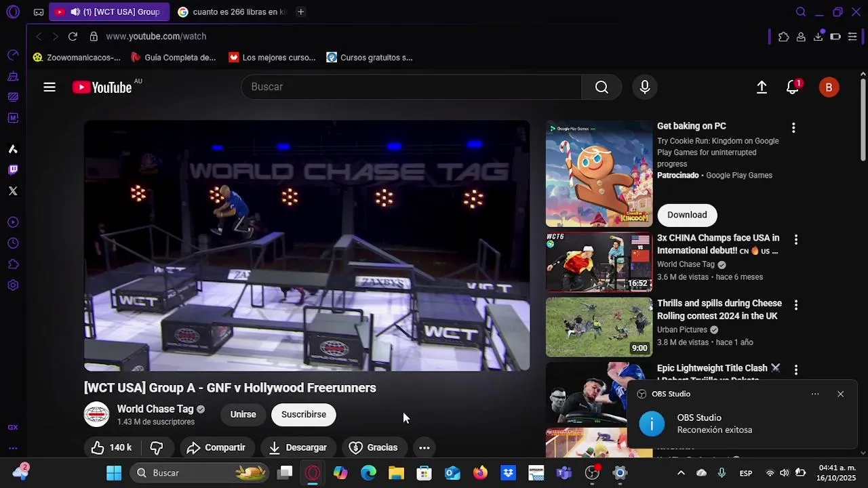Click the Gracias super thanks button
868x488 pixels.
(374, 447)
